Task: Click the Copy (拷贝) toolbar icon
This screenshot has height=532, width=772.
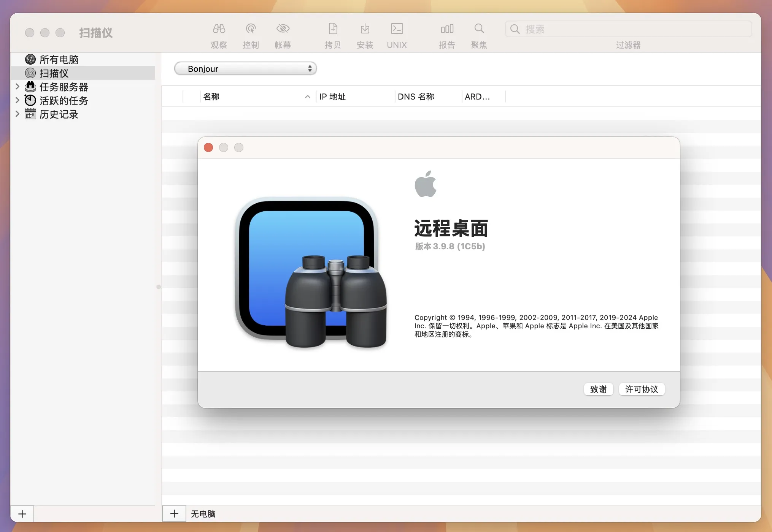Action: pos(333,28)
